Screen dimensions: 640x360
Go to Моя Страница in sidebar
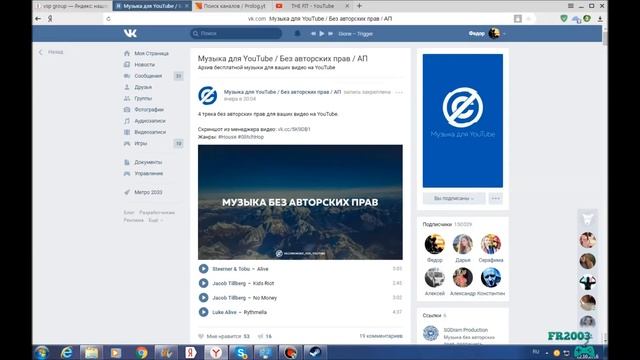151,53
